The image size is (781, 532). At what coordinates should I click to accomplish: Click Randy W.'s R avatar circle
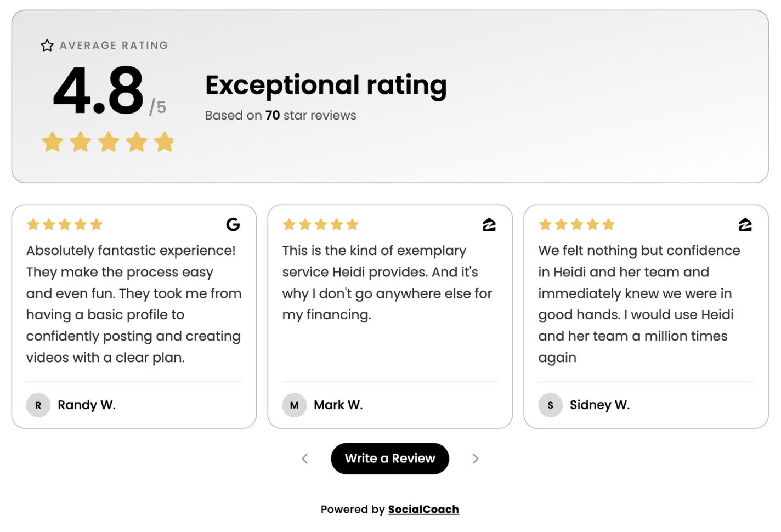(x=38, y=405)
